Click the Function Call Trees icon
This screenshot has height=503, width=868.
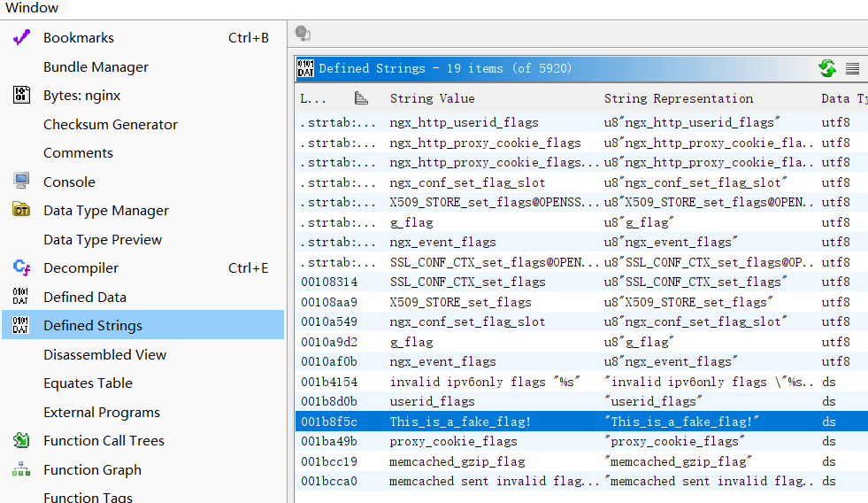point(21,440)
